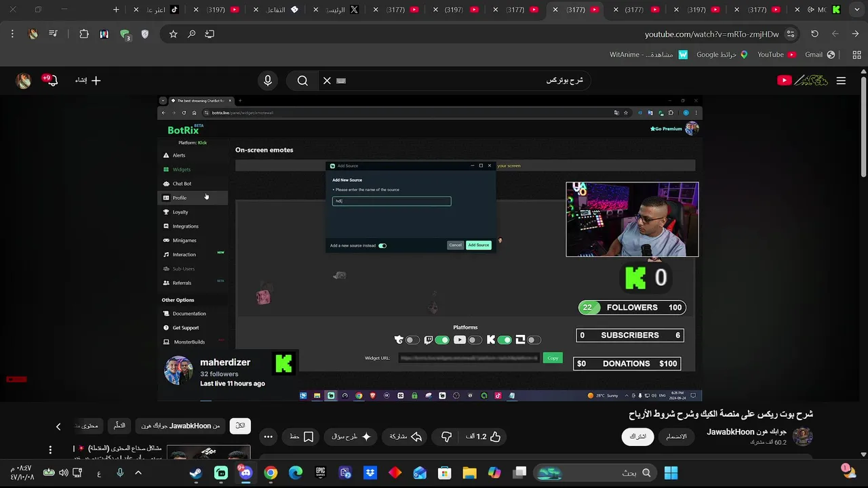Select the التعلّم filter chip
Screen dimensions: 868x488
click(119, 426)
